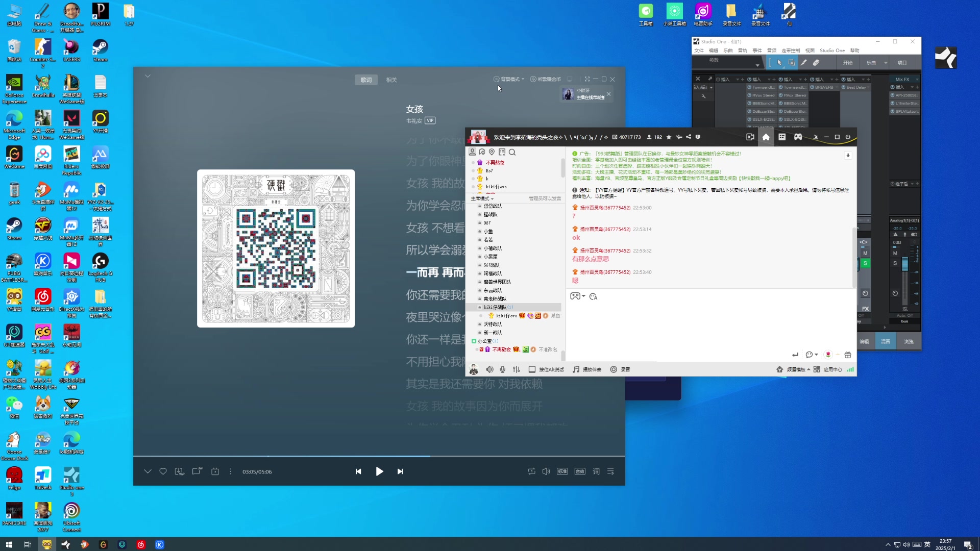Open the sound effect (音效) button
The image size is (980, 551).
tap(580, 471)
